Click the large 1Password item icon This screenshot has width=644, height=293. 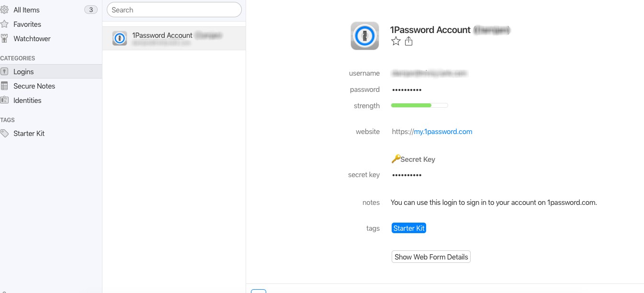click(x=365, y=35)
